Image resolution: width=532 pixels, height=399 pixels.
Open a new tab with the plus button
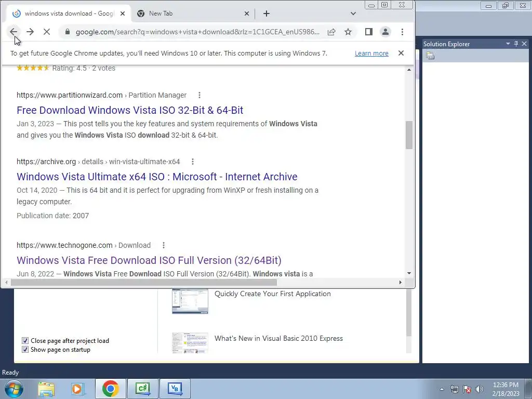tap(267, 14)
